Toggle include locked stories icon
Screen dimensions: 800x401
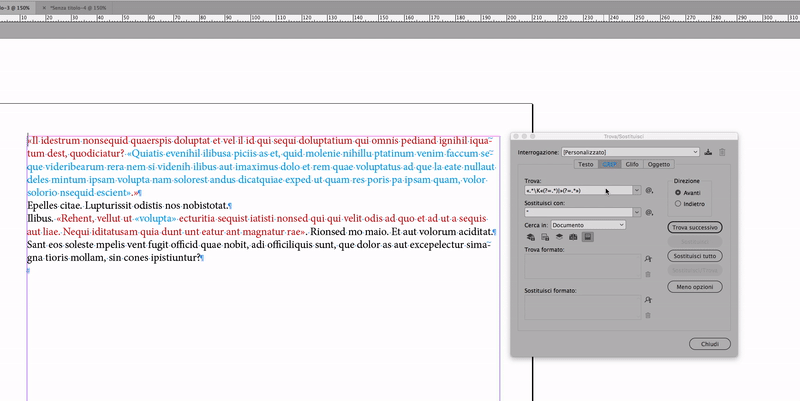[x=545, y=237]
